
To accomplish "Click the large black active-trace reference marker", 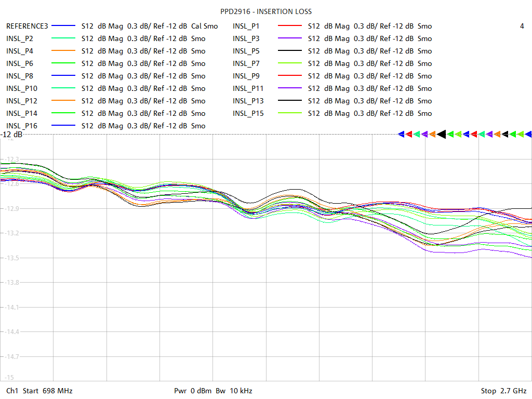I will 442,135.
